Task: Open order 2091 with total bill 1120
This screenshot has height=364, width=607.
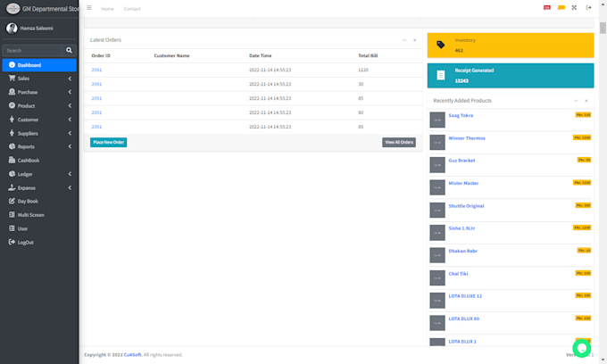Action: pyautogui.click(x=96, y=70)
